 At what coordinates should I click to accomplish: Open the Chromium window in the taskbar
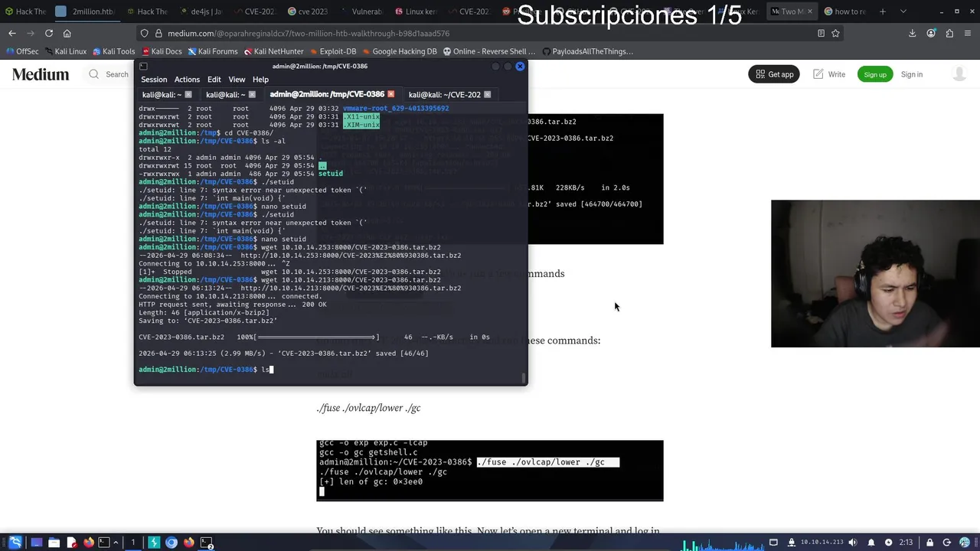click(x=171, y=543)
